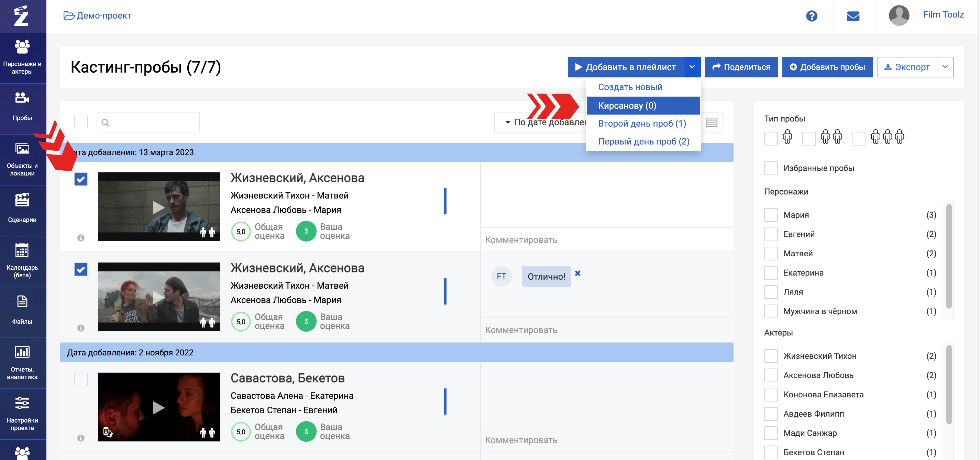Expand the Экспорт options arrow
The image size is (980, 460).
[x=945, y=67]
